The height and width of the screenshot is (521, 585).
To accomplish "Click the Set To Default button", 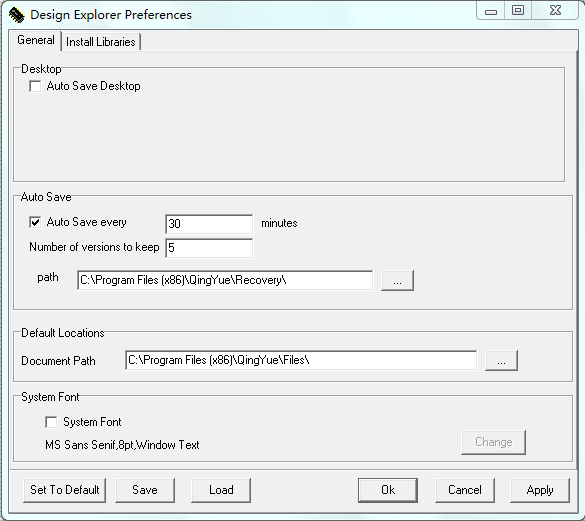I will point(65,490).
